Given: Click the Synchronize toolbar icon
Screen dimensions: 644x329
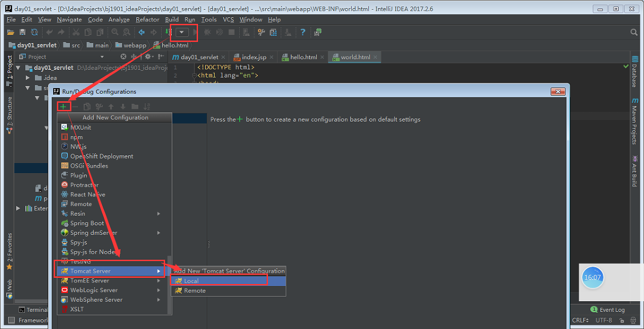Looking at the screenshot, I should click(34, 32).
